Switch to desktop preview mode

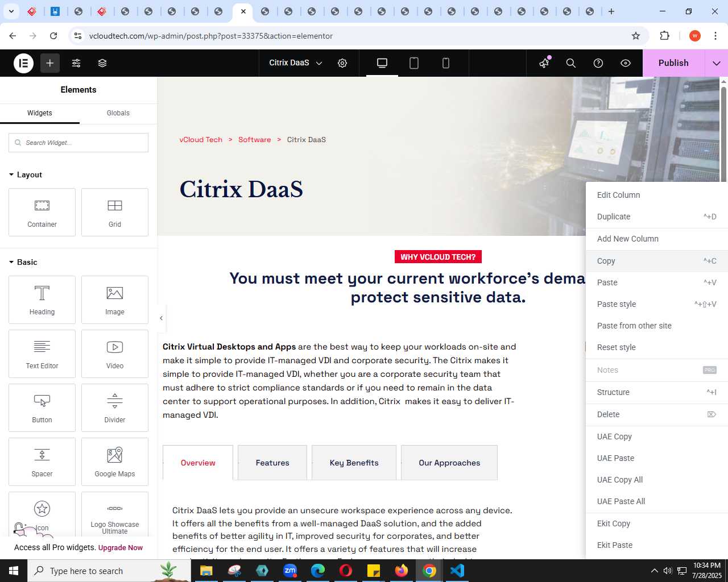tap(382, 63)
